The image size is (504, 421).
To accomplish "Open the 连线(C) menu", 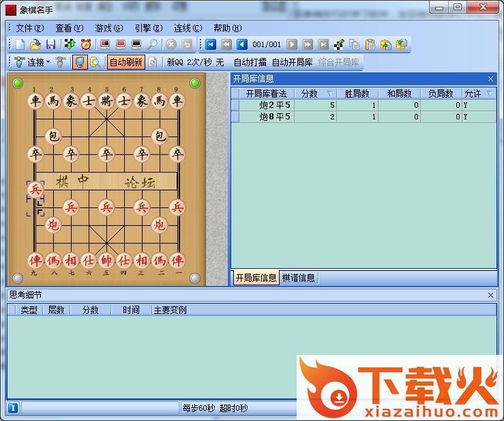I will click(188, 28).
